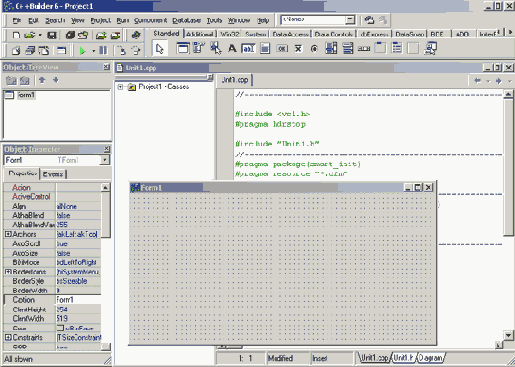
Task: Click the Save toolbar icon
Action: 51,35
